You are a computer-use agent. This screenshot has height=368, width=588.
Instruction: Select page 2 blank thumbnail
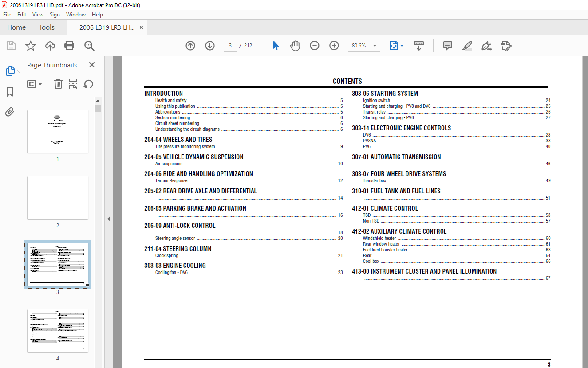click(58, 198)
